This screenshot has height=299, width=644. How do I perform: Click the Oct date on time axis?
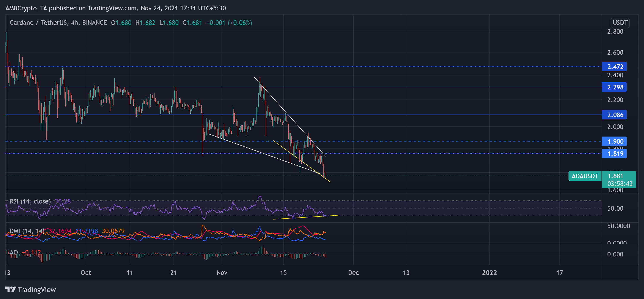[x=86, y=272]
